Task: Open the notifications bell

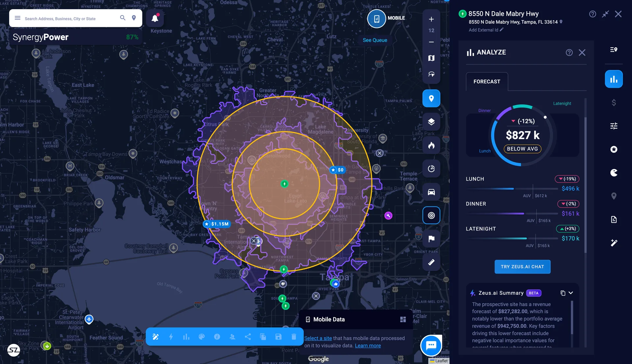Action: (x=155, y=18)
